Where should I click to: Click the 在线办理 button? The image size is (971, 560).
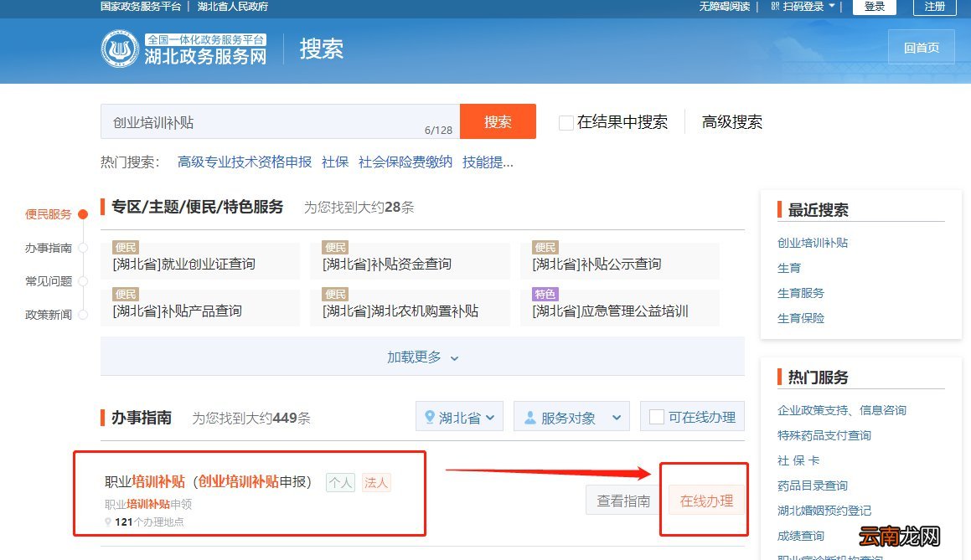point(706,501)
